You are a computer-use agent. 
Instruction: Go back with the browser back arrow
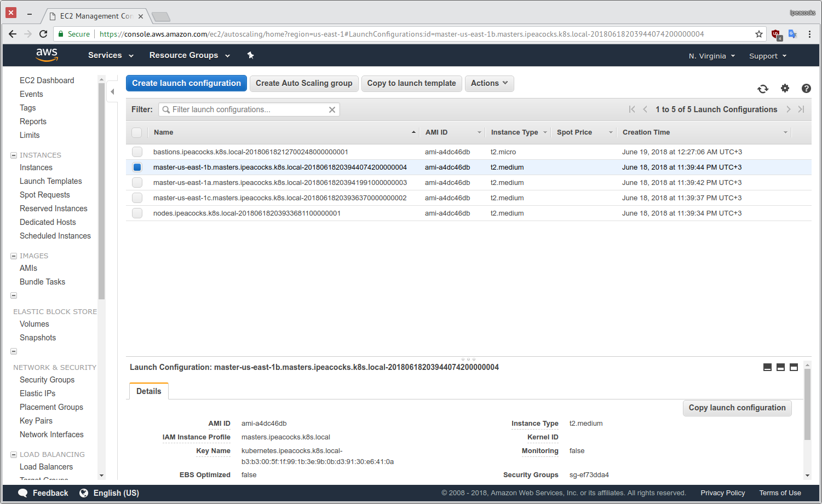pyautogui.click(x=13, y=34)
